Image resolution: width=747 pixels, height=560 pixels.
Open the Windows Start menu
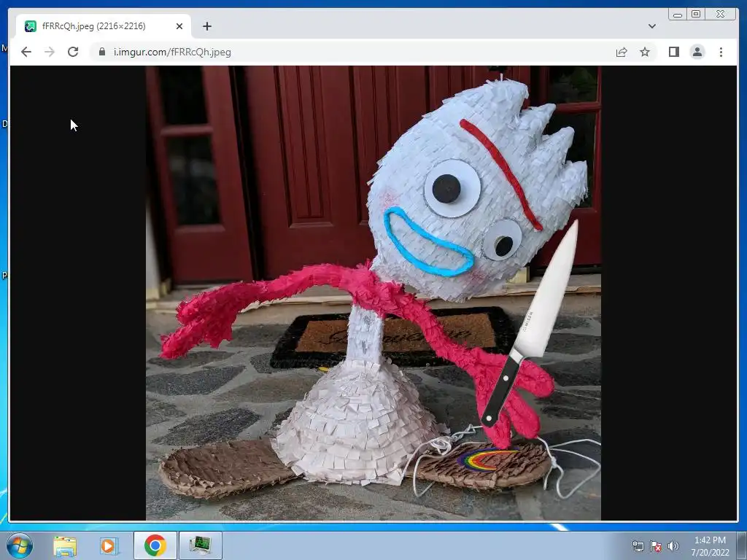(x=20, y=545)
